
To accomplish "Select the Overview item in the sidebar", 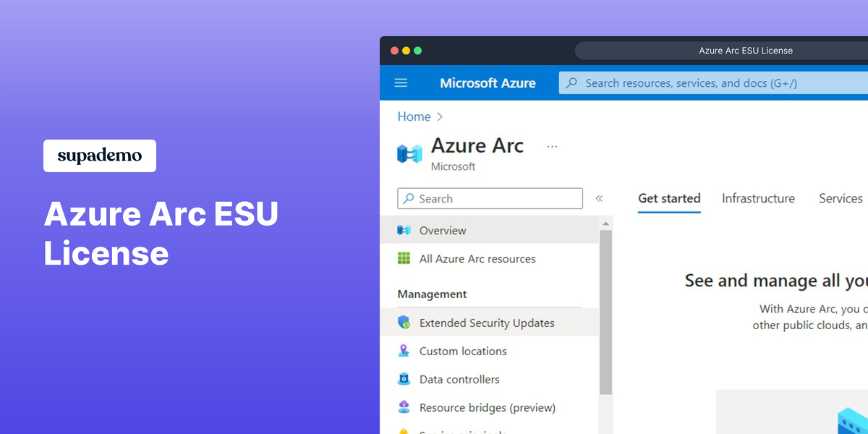I will tap(442, 230).
